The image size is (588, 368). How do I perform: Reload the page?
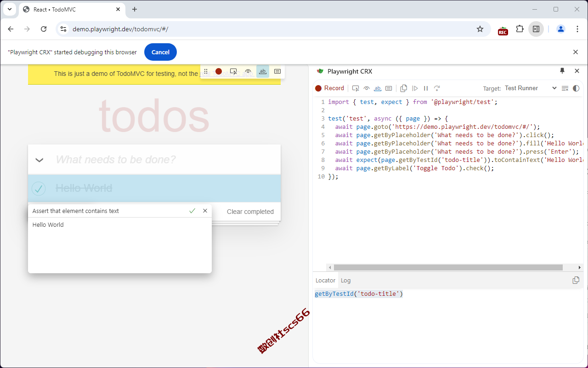coord(44,29)
